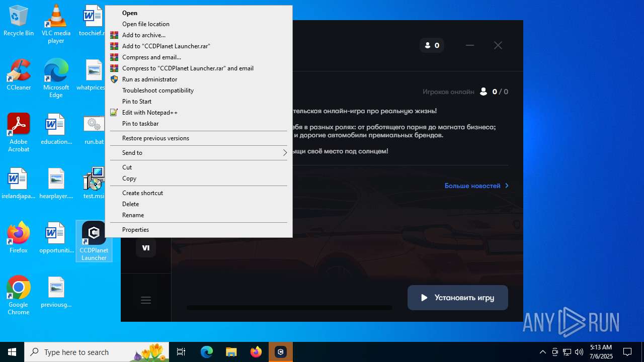
Task: Open File Explorer from the taskbar
Action: pos(231,352)
